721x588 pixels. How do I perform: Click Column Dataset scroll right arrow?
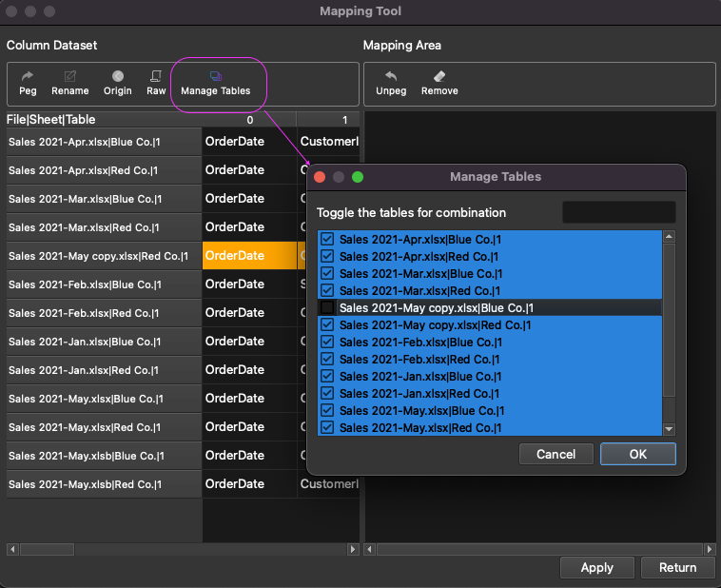[353, 549]
